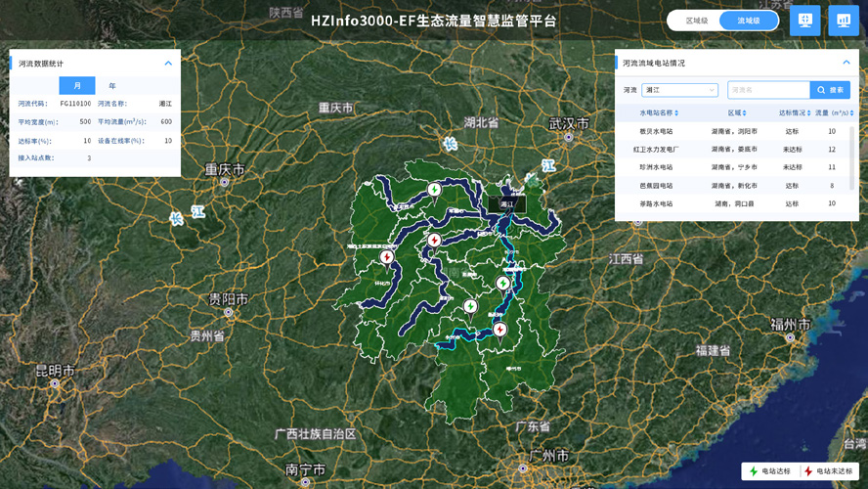Sort by 达标情况 column header

795,113
